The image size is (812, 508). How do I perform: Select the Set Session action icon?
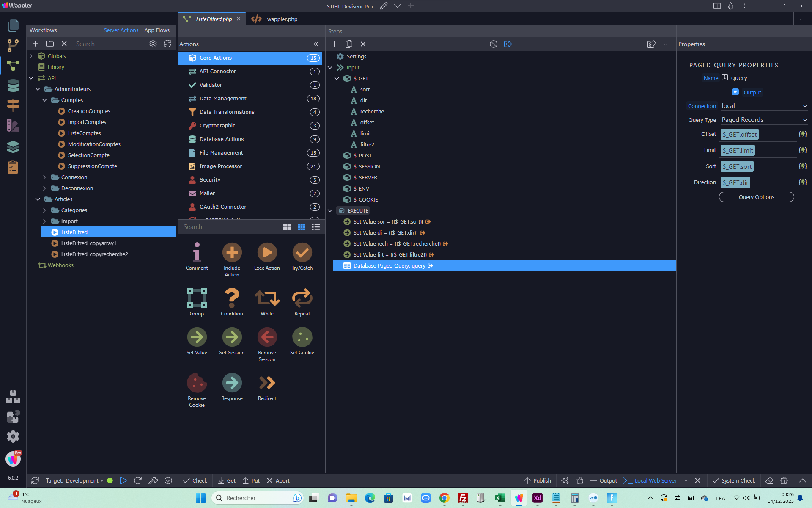pyautogui.click(x=232, y=337)
